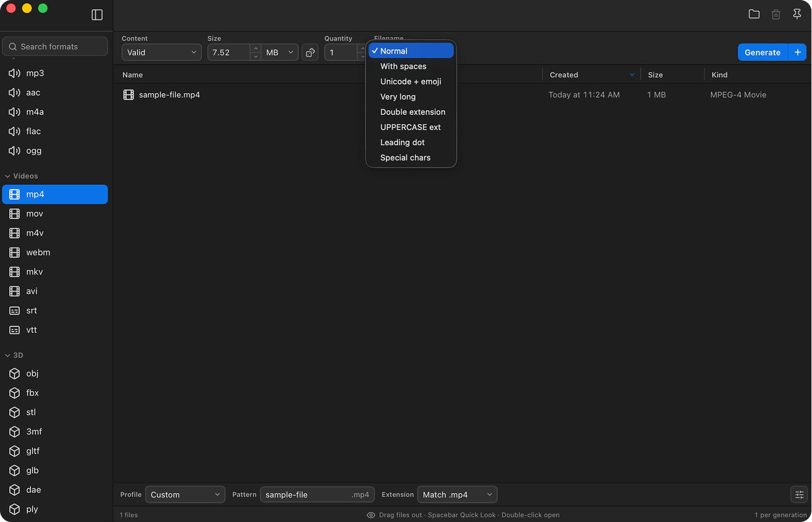Edit the Pattern field sample-file
The width and height of the screenshot is (812, 522).
point(317,495)
